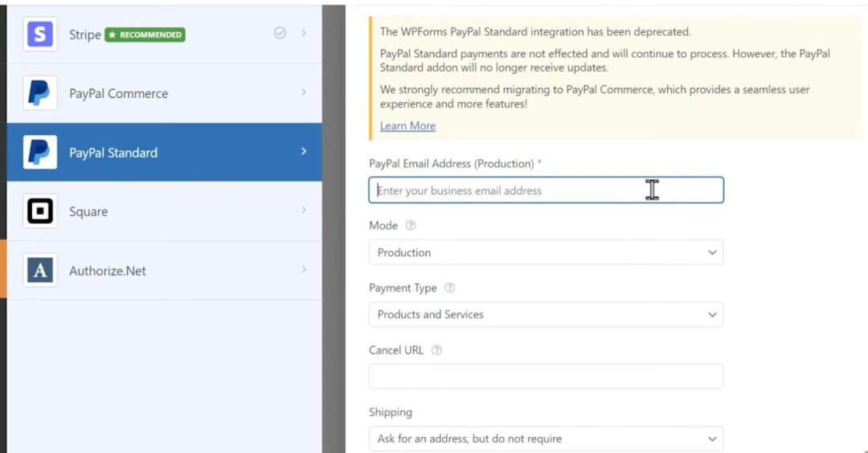Click the PayPal Standard logo icon

(x=40, y=152)
